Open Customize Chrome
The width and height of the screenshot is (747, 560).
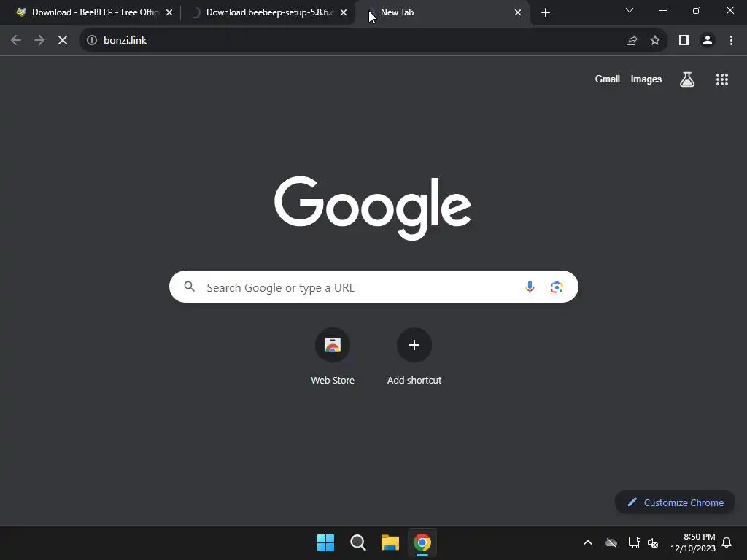[675, 502]
